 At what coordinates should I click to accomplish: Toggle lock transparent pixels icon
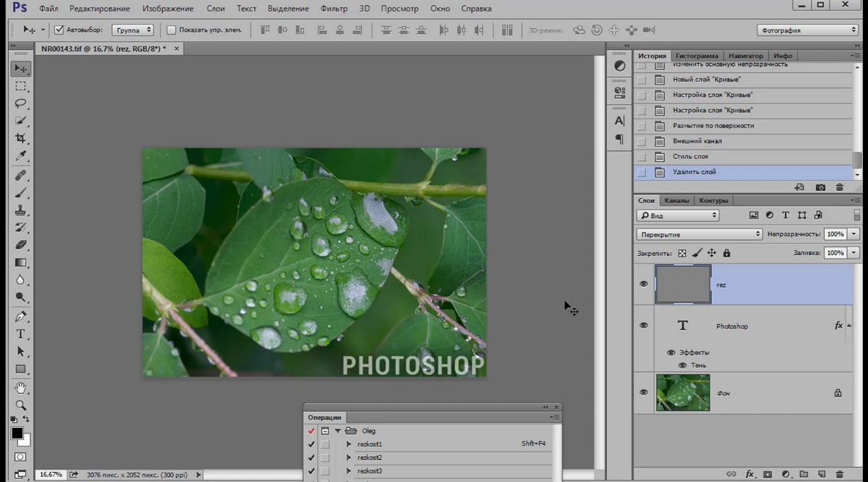(x=681, y=253)
